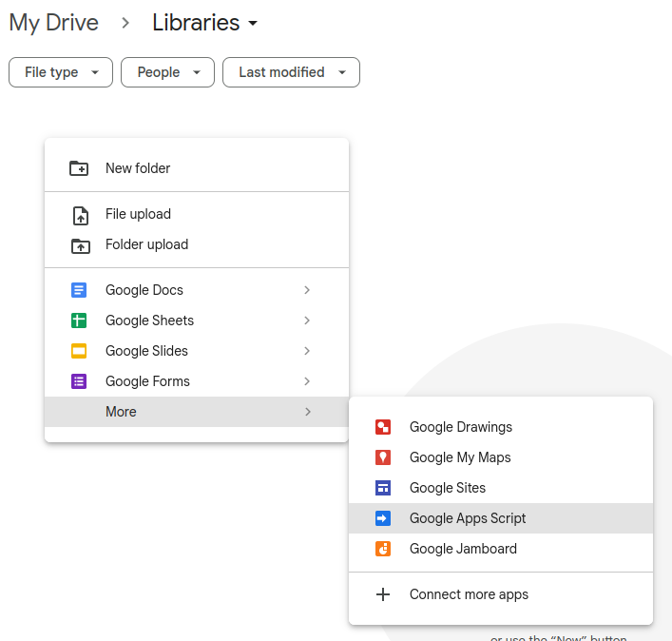Screen dimensions: 672x641
Task: Click the purple Google Forms icon
Action: point(79,381)
